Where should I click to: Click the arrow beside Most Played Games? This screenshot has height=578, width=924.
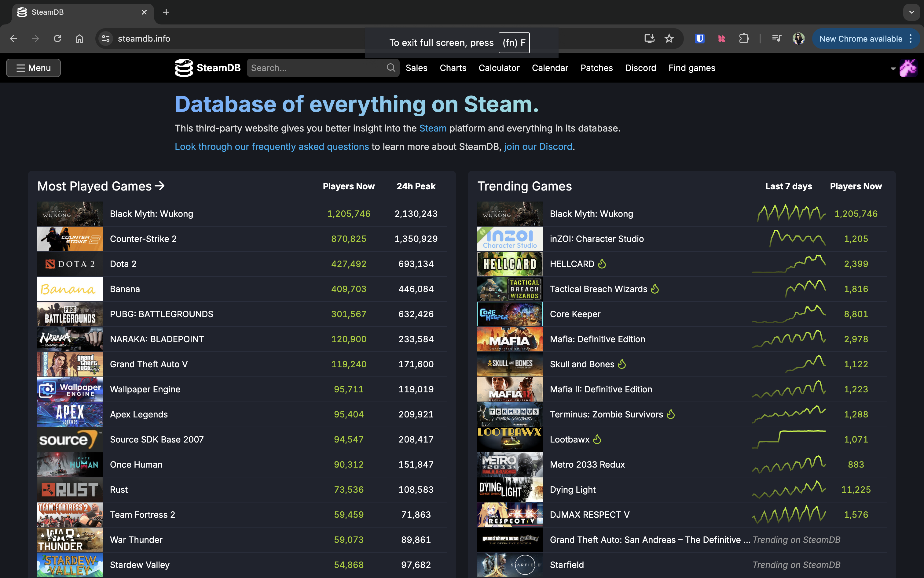159,186
